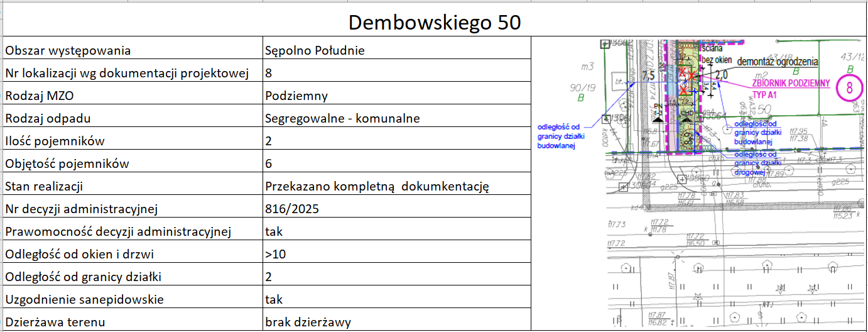Click the brak dzierżawy cell

point(308,322)
